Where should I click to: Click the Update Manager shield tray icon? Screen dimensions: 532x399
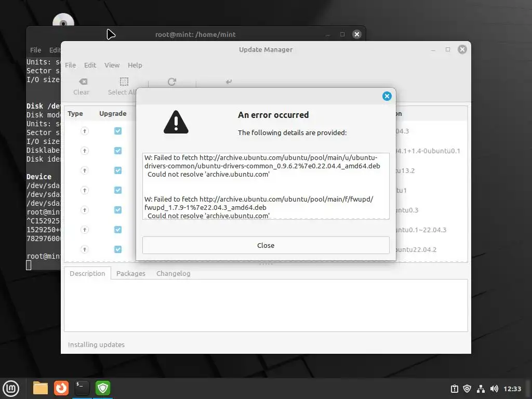point(467,389)
